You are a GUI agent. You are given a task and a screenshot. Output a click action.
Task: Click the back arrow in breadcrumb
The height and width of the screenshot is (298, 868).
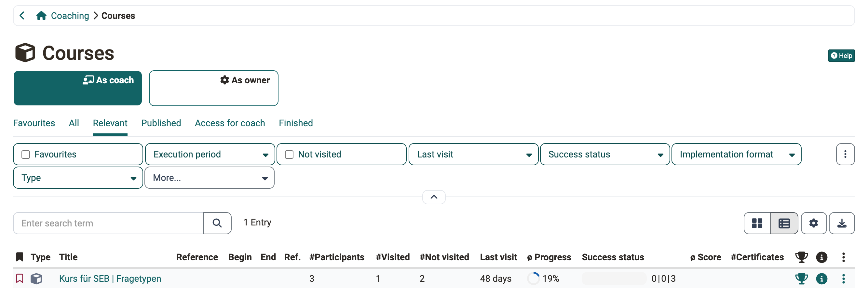tap(22, 16)
